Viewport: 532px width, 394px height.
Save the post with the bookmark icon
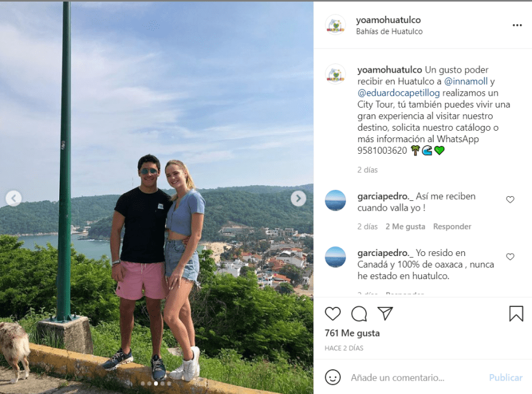pos(516,314)
